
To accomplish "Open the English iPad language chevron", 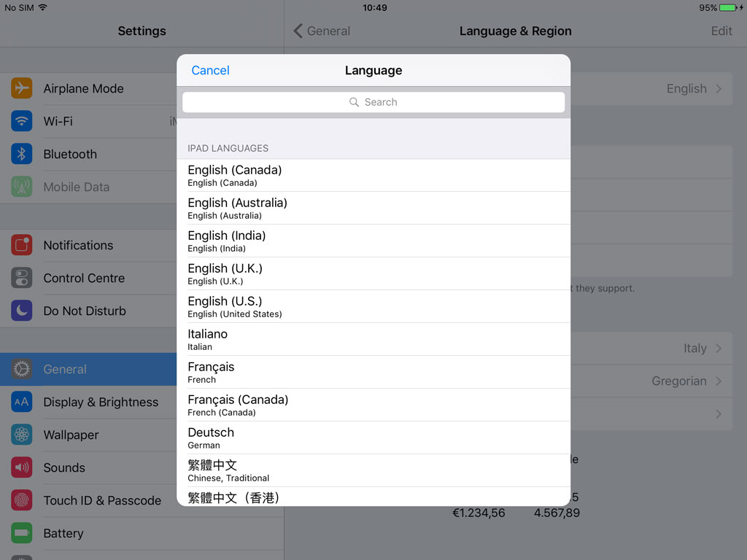I will [x=719, y=89].
